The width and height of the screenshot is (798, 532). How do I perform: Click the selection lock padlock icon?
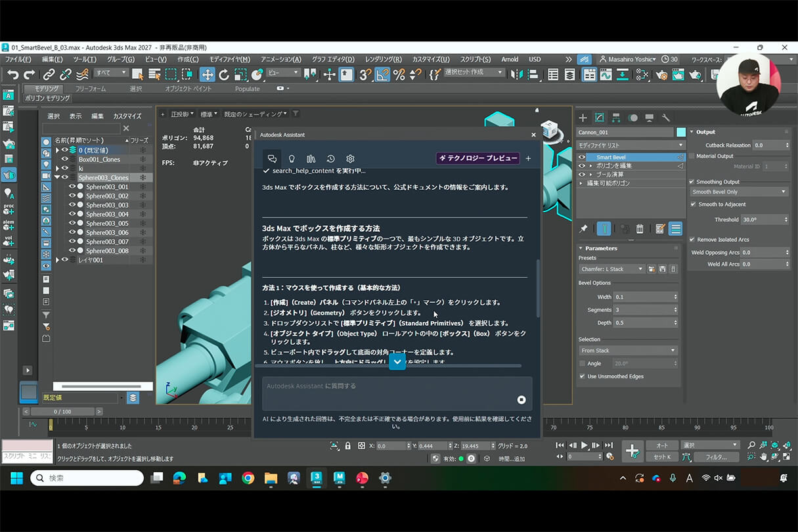[x=347, y=445]
